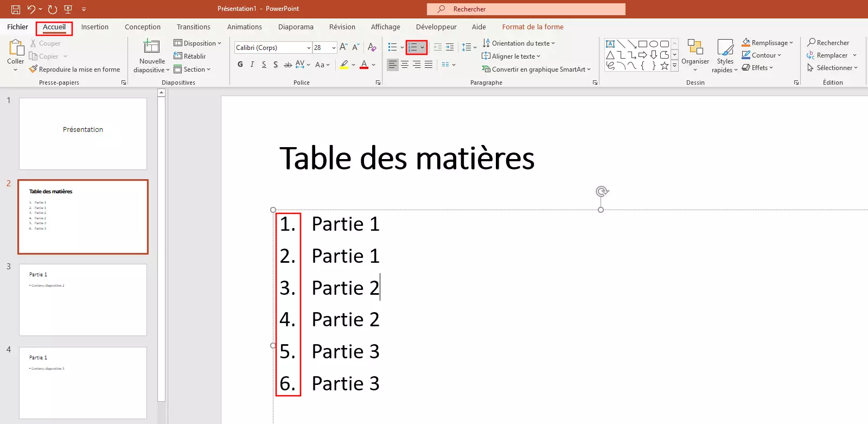Click the bullets list icon

(x=393, y=47)
